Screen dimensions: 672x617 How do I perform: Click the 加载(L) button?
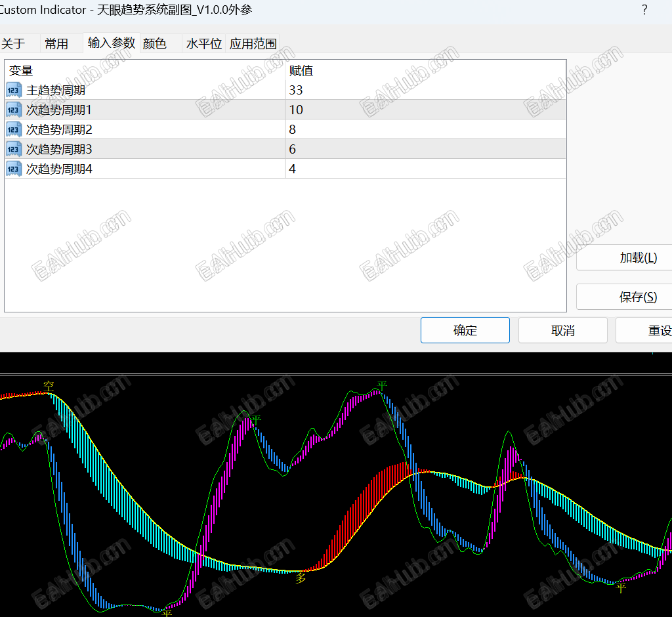[x=638, y=258]
